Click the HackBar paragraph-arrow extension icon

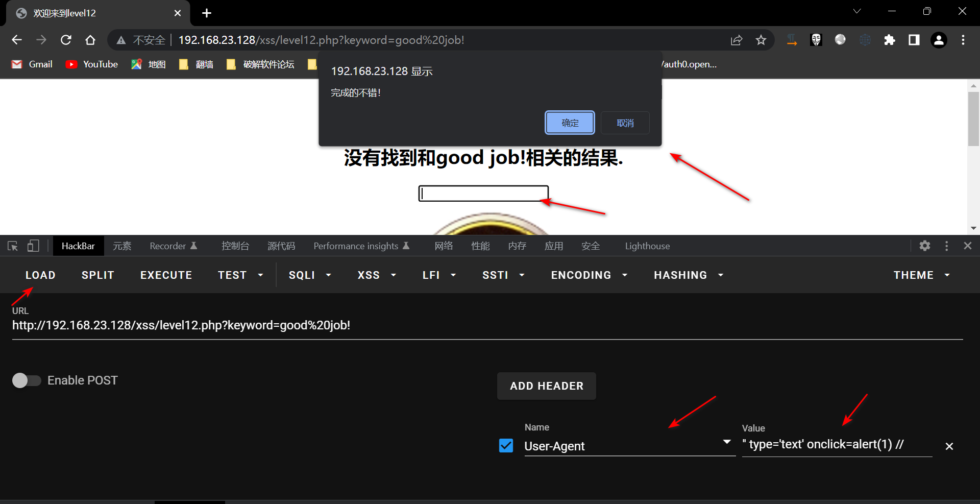pyautogui.click(x=791, y=39)
